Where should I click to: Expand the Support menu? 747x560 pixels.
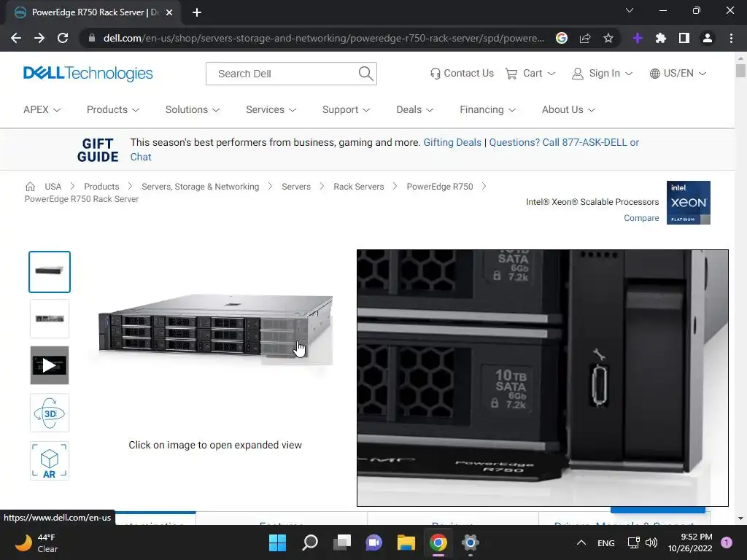[346, 109]
